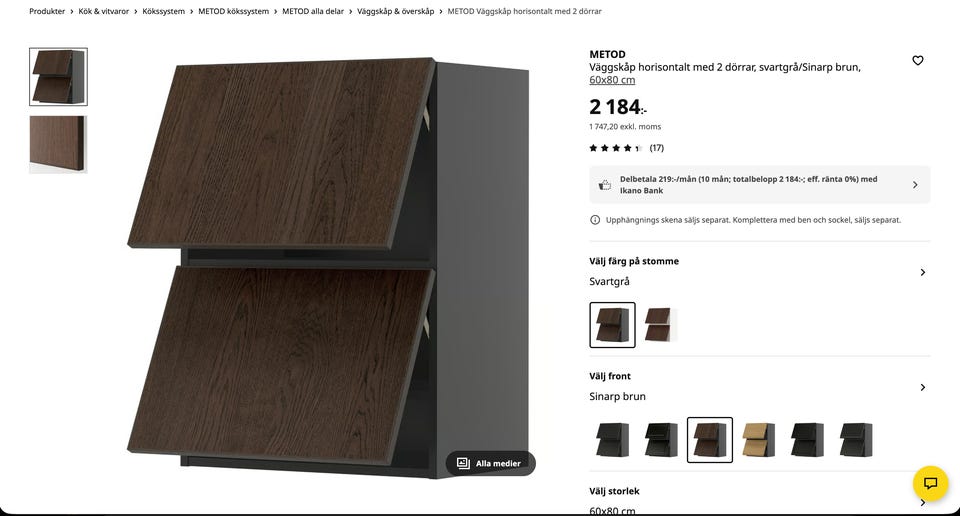Viewport: 960px width, 516px height.
Task: Navigate to Väggskåp & överskåp breadcrumb
Action: (396, 12)
